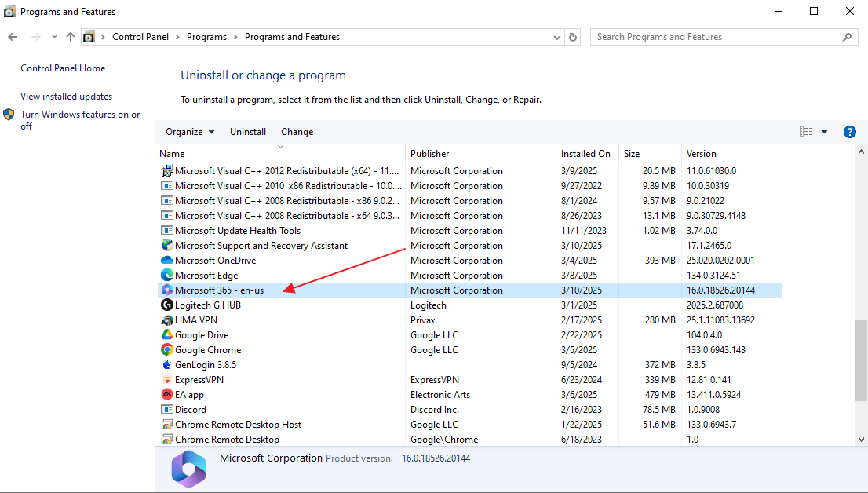Viewport: 868px width, 493px height.
Task: Open the Organize dropdown menu
Action: pos(190,132)
